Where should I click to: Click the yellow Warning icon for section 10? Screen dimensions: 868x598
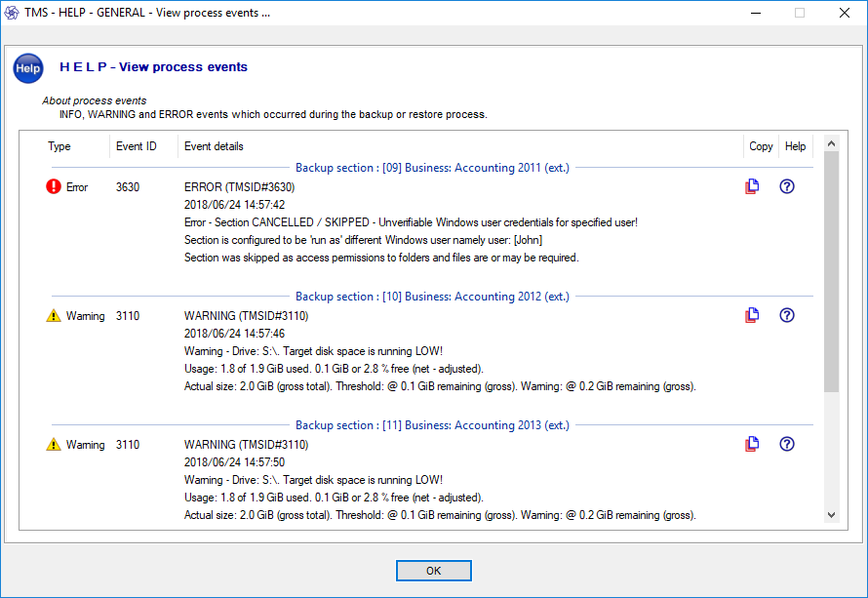click(53, 316)
